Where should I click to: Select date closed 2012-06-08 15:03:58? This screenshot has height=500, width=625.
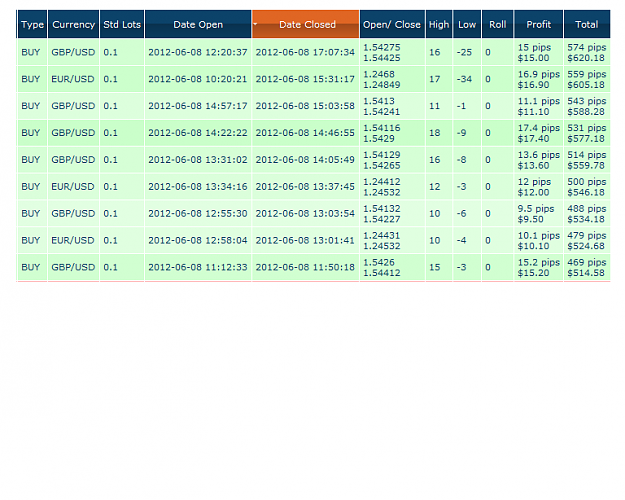(x=305, y=106)
